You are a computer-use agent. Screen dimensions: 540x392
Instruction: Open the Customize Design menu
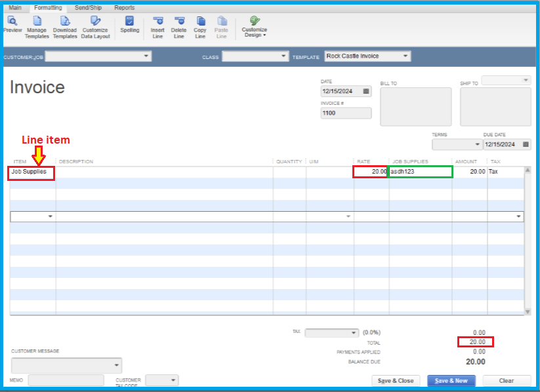255,26
